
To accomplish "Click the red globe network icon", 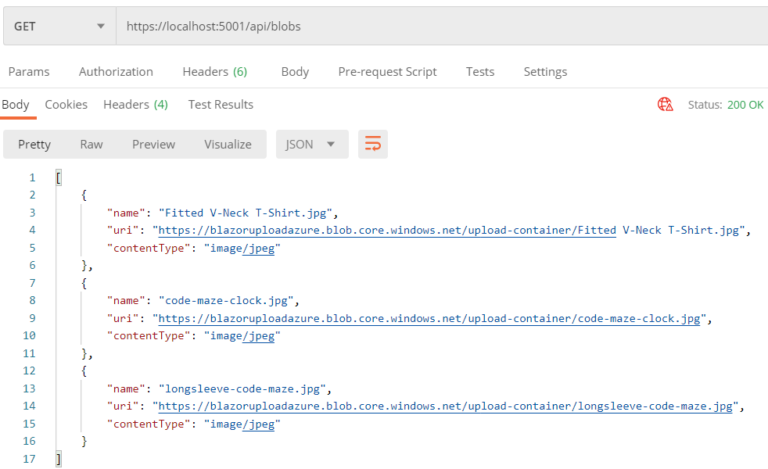I will tap(665, 104).
